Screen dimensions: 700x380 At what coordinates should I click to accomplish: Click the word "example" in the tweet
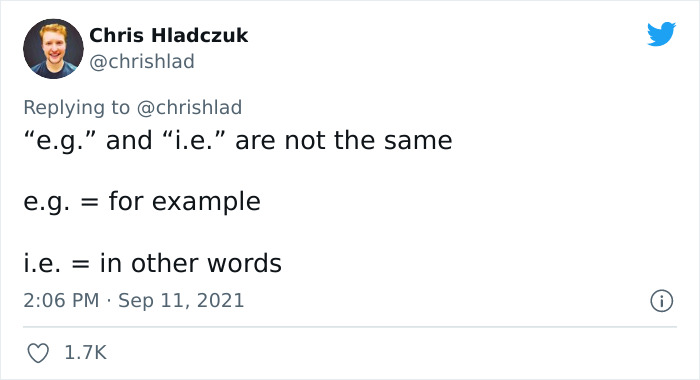pyautogui.click(x=206, y=203)
